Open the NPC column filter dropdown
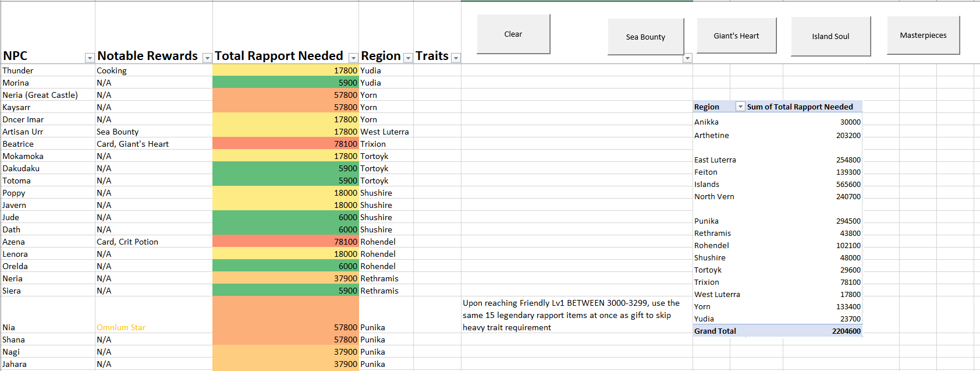This screenshot has width=980, height=371. (x=90, y=58)
